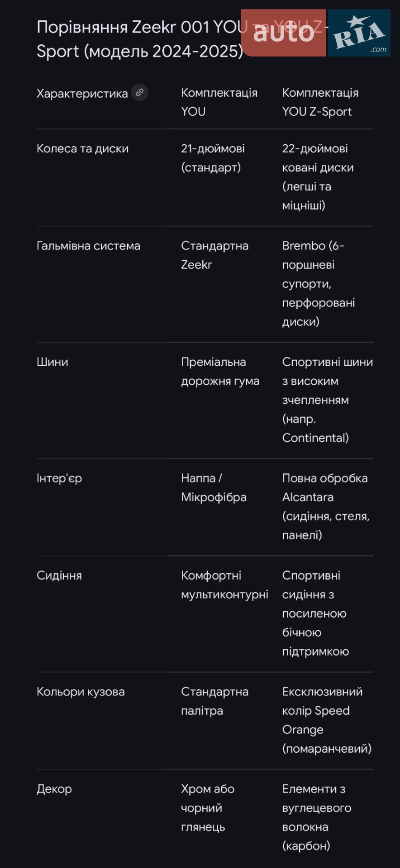Select the Шини row label
This screenshot has width=400, height=868.
coord(52,362)
